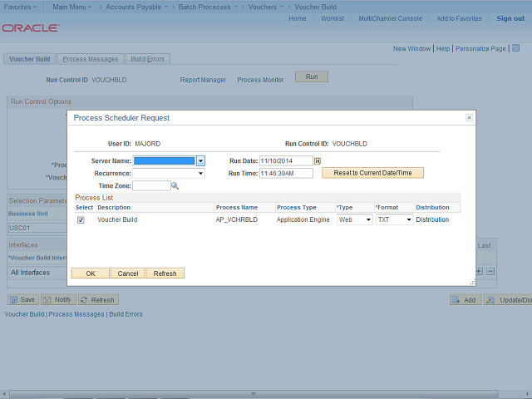The image size is (532, 399).
Task: Switch to the Build Errors tab
Action: tap(147, 59)
